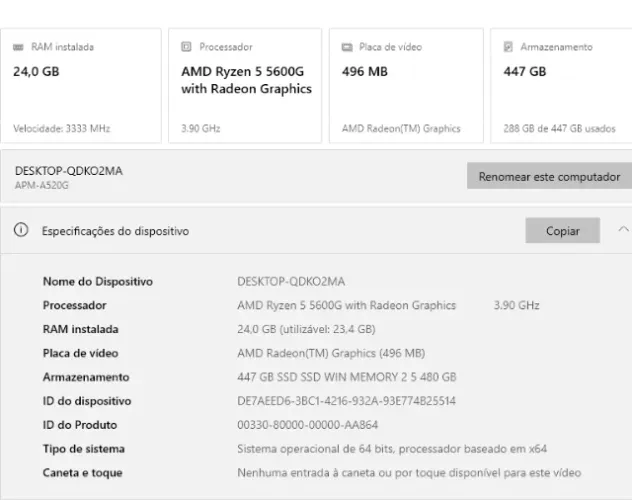Screen dimensions: 632x500
Task: Click Renomear este computador button
Action: coord(549,176)
